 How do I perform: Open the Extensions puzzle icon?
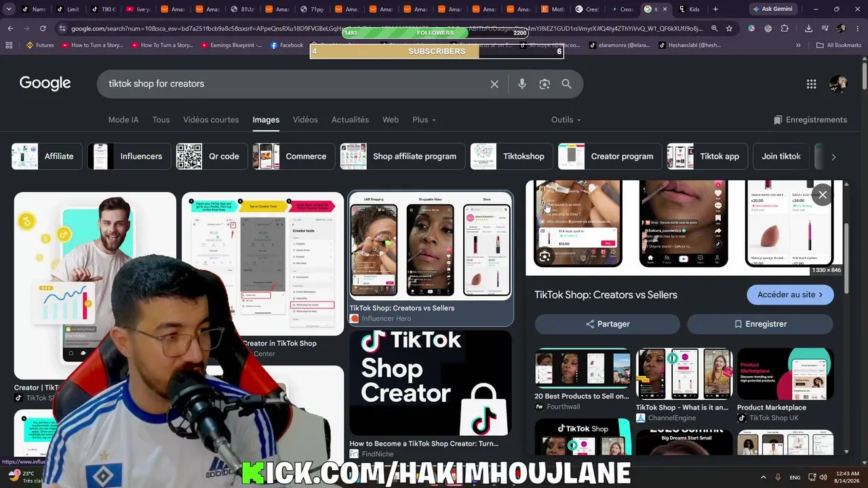[785, 28]
